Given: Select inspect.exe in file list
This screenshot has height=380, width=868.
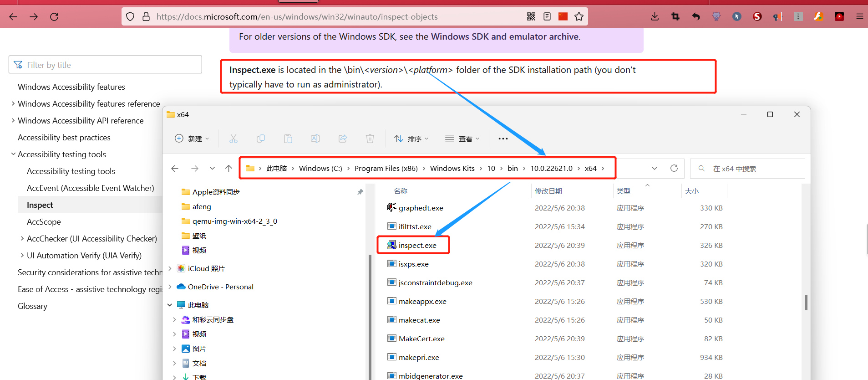Looking at the screenshot, I should click(417, 245).
